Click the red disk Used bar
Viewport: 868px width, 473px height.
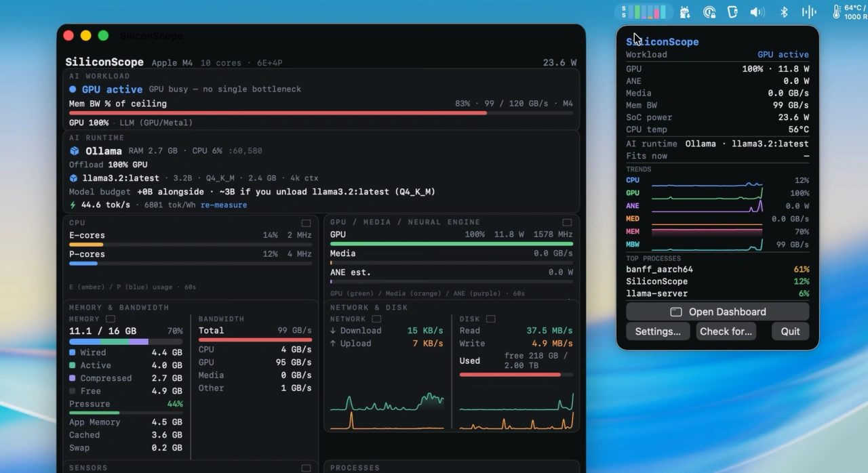click(517, 374)
